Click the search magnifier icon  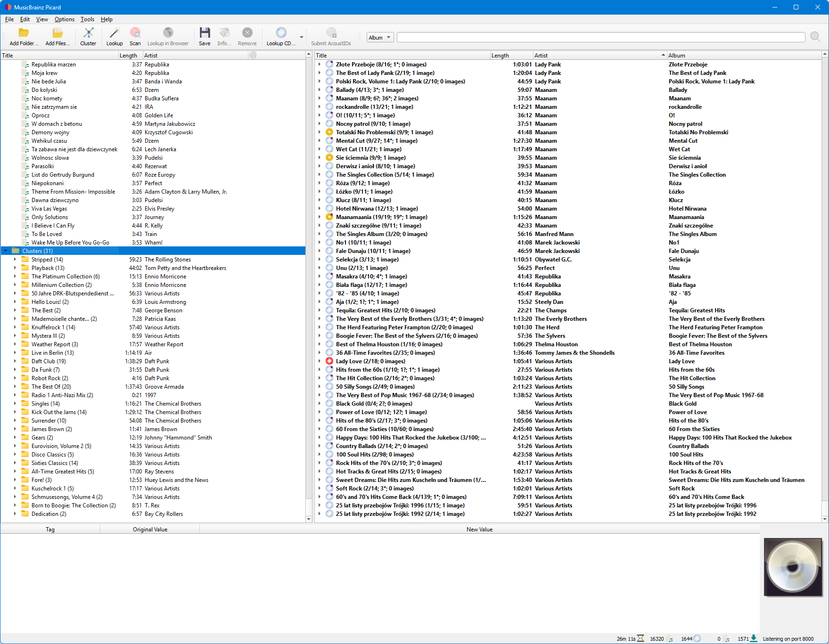tap(815, 37)
